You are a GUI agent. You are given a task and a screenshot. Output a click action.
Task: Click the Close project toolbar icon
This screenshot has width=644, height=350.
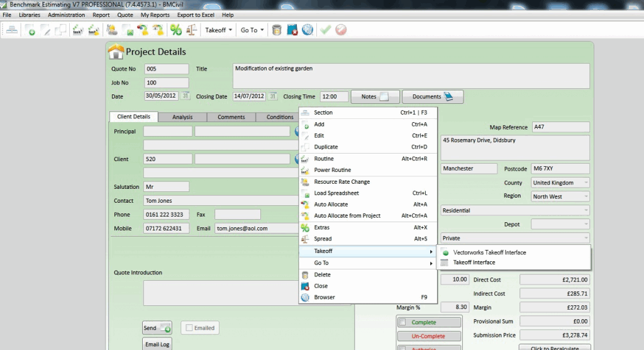point(292,30)
